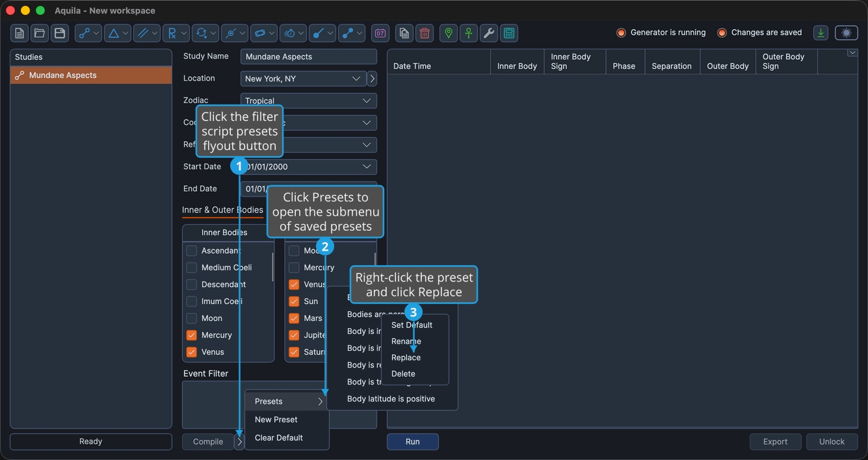868x460 pixels.
Task: Click the Unlock button
Action: pyautogui.click(x=832, y=442)
